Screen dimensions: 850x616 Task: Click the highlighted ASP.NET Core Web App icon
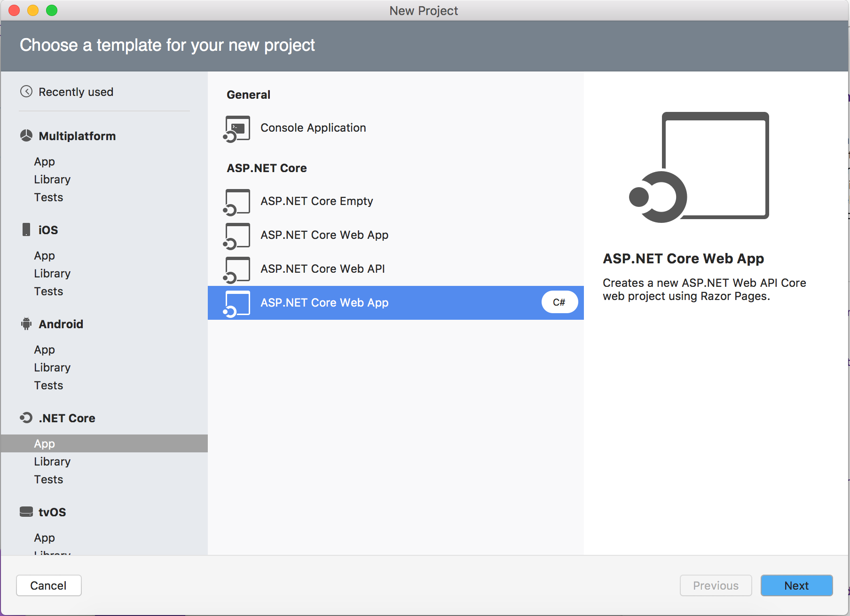(237, 304)
